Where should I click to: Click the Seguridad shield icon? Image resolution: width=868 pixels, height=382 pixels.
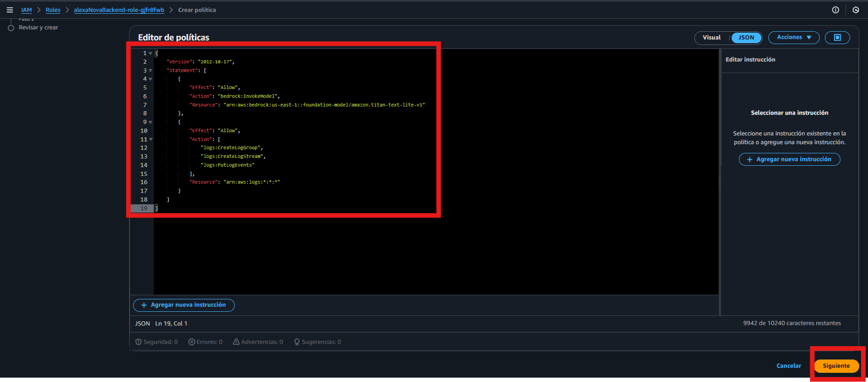pos(138,342)
